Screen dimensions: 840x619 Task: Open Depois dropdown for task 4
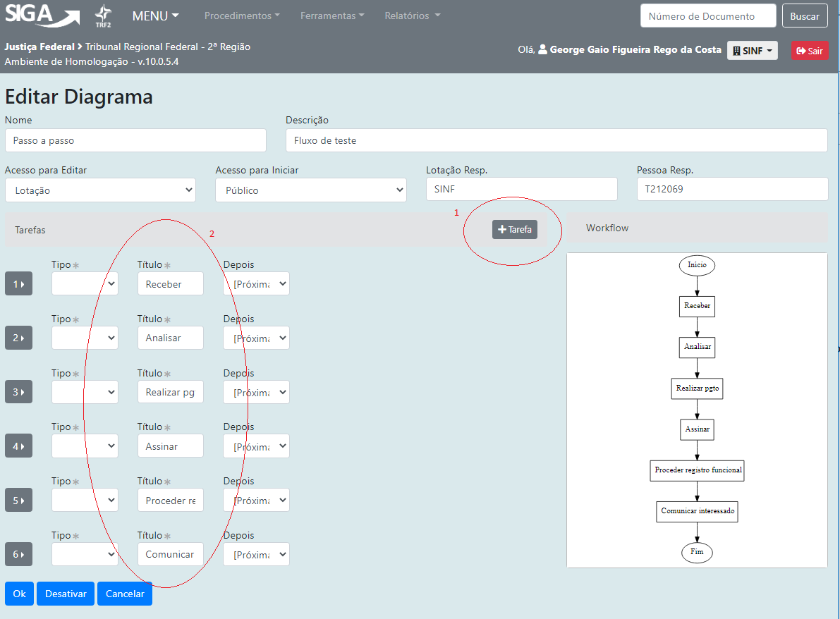tap(256, 446)
